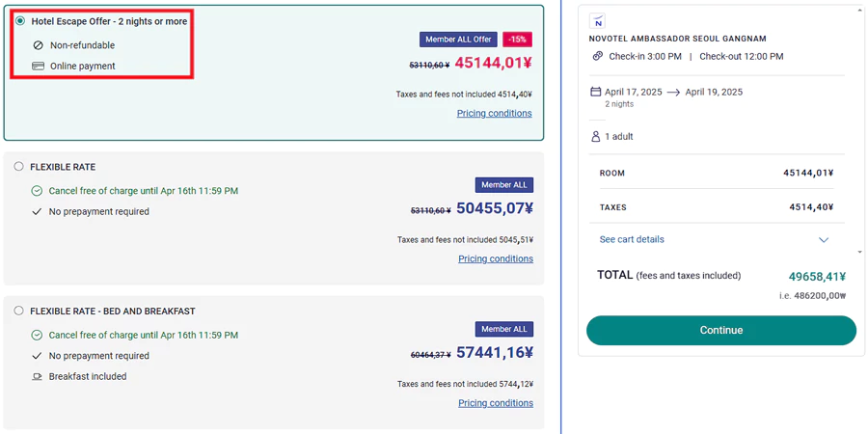Screen dimensions: 868x434
Task: Select the Hotel Escape Offer radio button
Action: (20, 21)
